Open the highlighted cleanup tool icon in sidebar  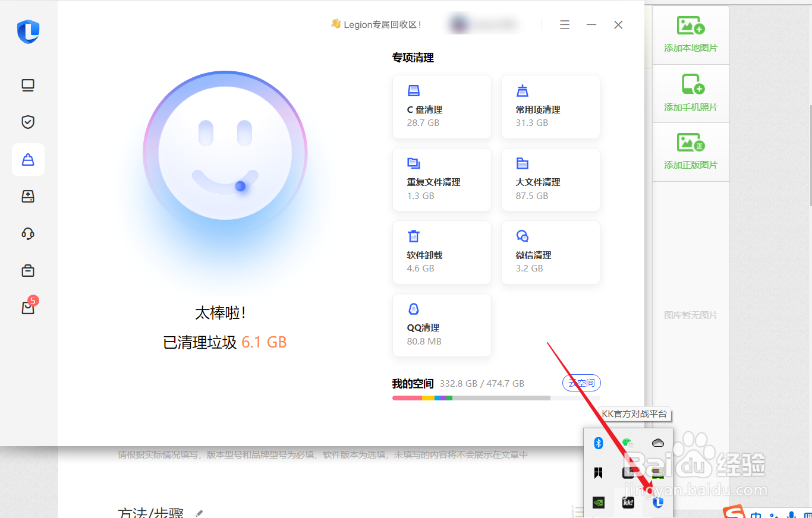(x=28, y=159)
